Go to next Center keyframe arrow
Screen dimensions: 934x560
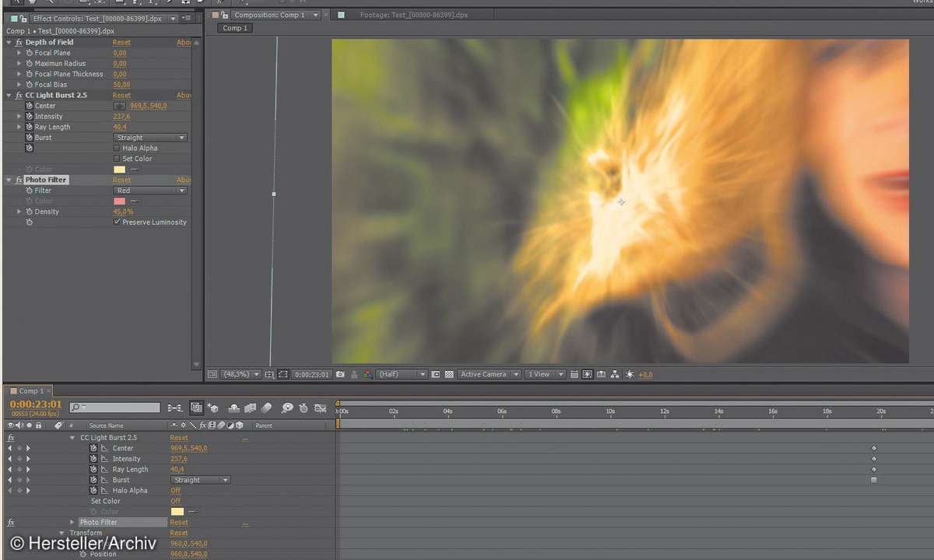point(28,449)
